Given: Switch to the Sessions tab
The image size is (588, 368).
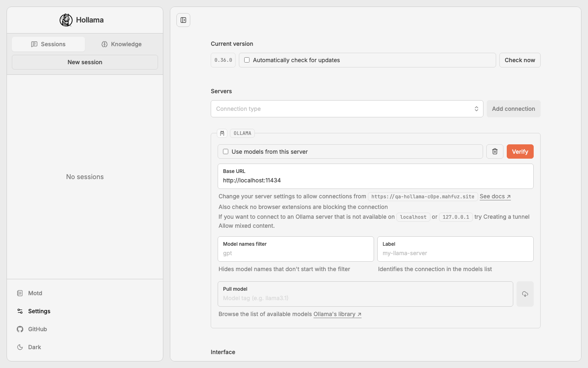Looking at the screenshot, I should [48, 44].
